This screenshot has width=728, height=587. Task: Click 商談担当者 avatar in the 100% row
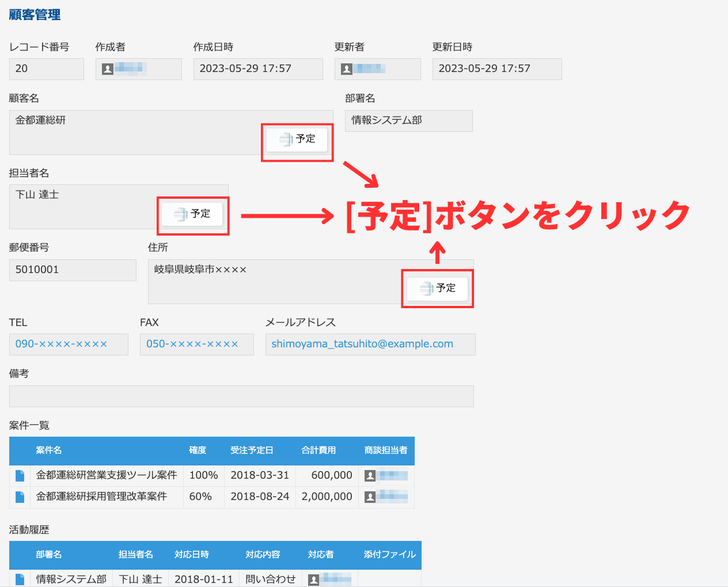coord(370,476)
